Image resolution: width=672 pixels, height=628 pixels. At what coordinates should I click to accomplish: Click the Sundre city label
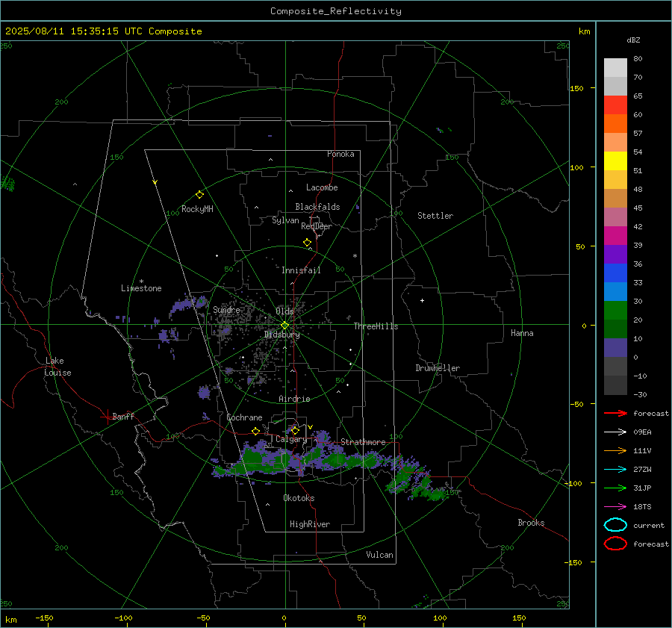coord(226,309)
